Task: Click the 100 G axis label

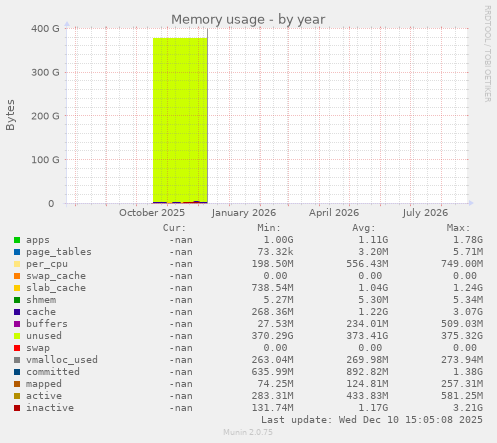Action: (x=45, y=160)
